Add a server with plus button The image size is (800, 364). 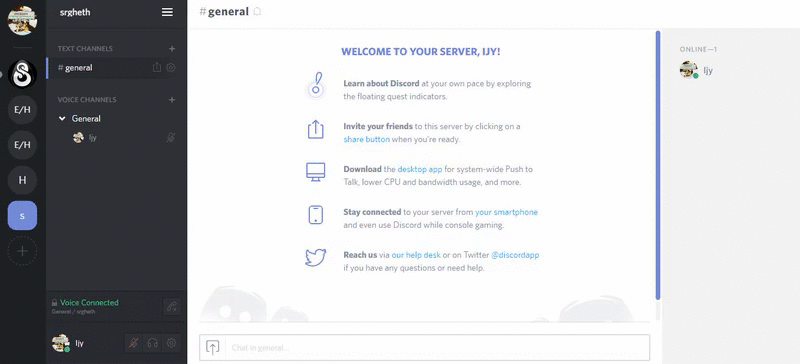tap(22, 251)
